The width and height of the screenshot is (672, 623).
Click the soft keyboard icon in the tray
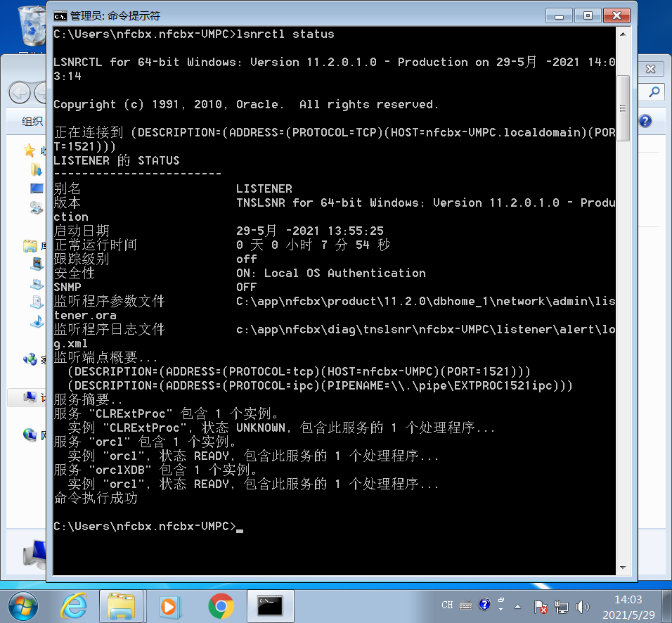[x=465, y=605]
